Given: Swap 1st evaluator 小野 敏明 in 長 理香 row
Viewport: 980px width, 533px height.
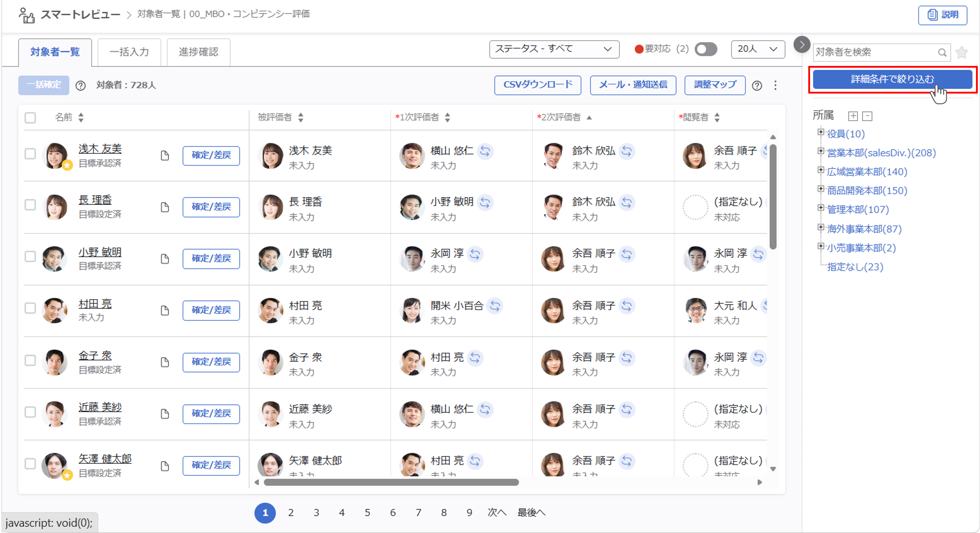Looking at the screenshot, I should pyautogui.click(x=485, y=202).
